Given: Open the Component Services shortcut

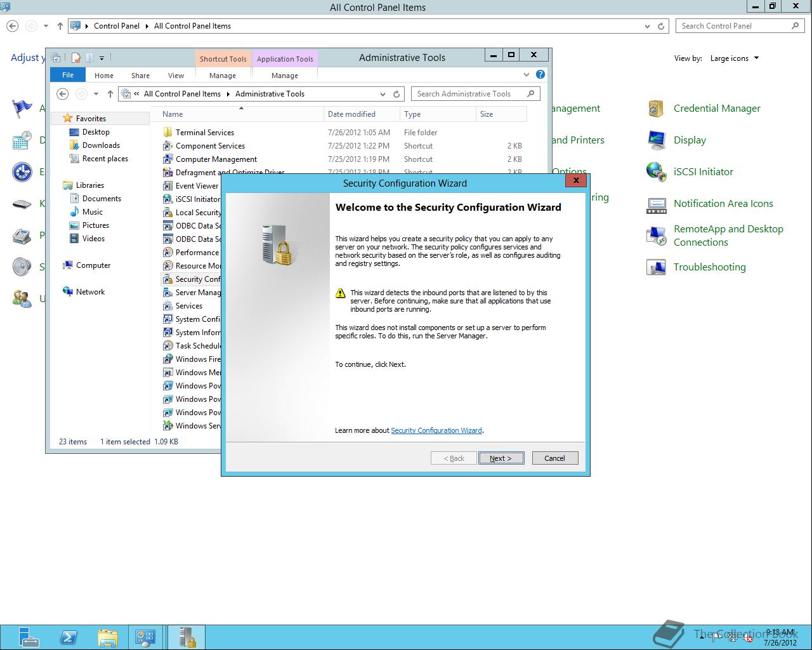Looking at the screenshot, I should [209, 145].
